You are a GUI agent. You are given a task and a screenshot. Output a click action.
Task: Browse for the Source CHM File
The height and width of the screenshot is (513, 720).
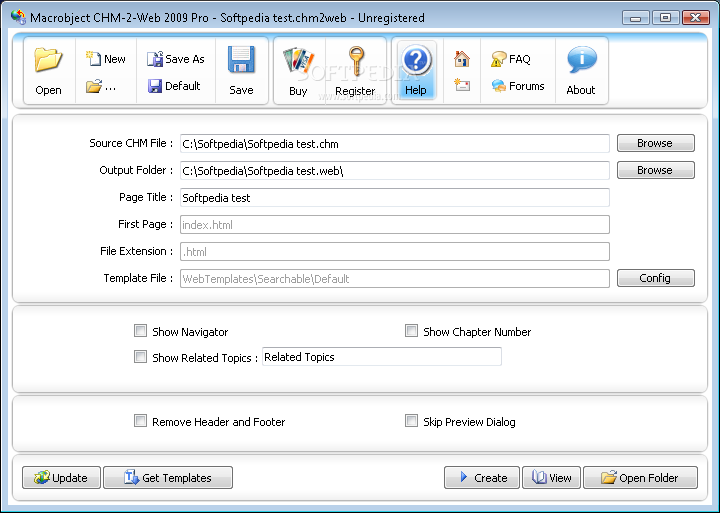[x=656, y=143]
